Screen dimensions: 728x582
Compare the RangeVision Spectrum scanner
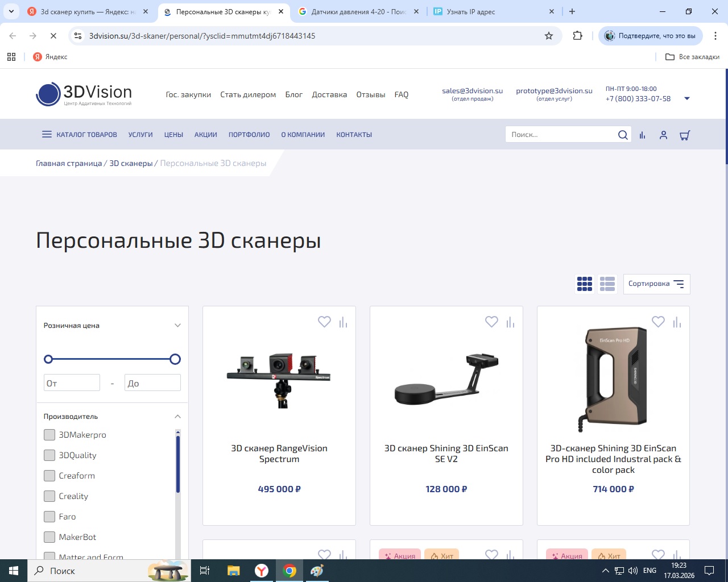click(343, 322)
